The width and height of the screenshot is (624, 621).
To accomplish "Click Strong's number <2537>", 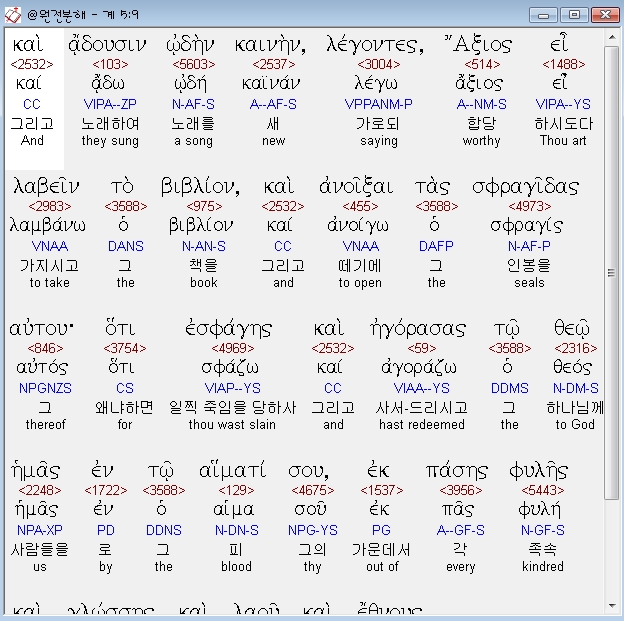I will pyautogui.click(x=274, y=64).
